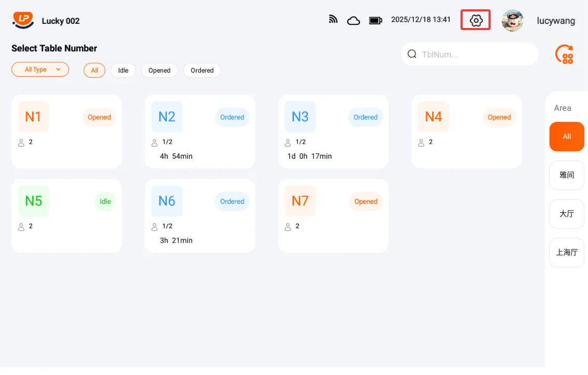Click the battery status icon
Image resolution: width=588 pixels, height=375 pixels.
pos(376,21)
